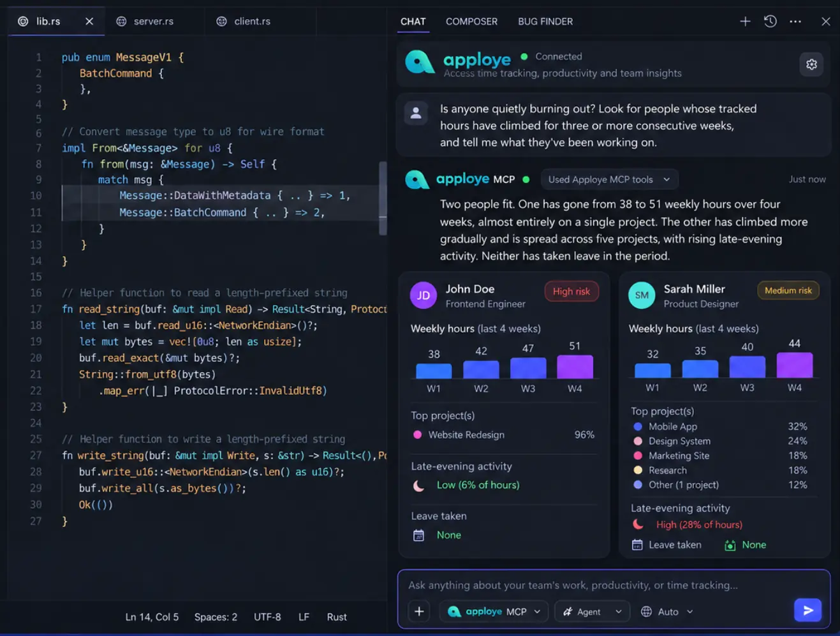Click the user avatar beside the question
The width and height of the screenshot is (840, 636).
click(416, 114)
